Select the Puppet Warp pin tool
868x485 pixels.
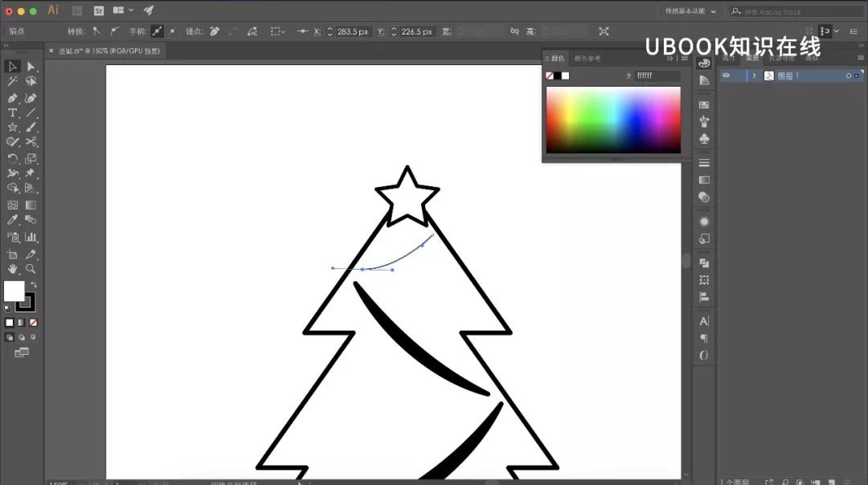tap(31, 173)
